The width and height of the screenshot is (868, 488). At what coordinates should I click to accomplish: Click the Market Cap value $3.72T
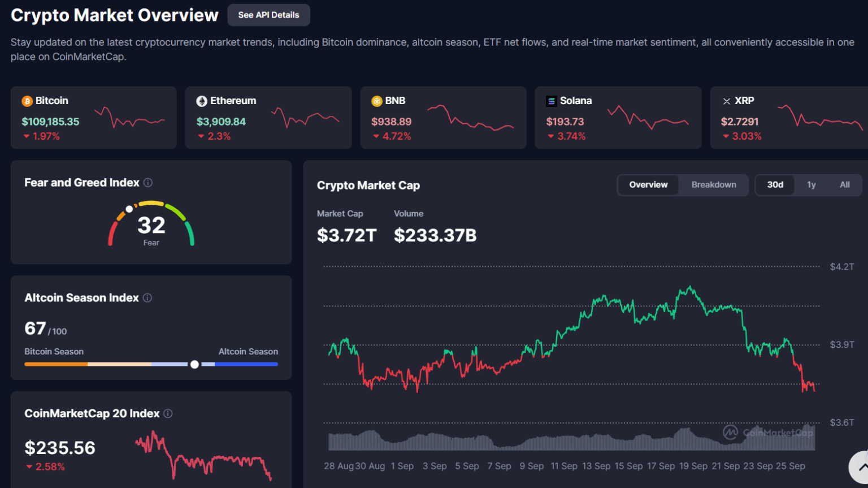pyautogui.click(x=347, y=235)
